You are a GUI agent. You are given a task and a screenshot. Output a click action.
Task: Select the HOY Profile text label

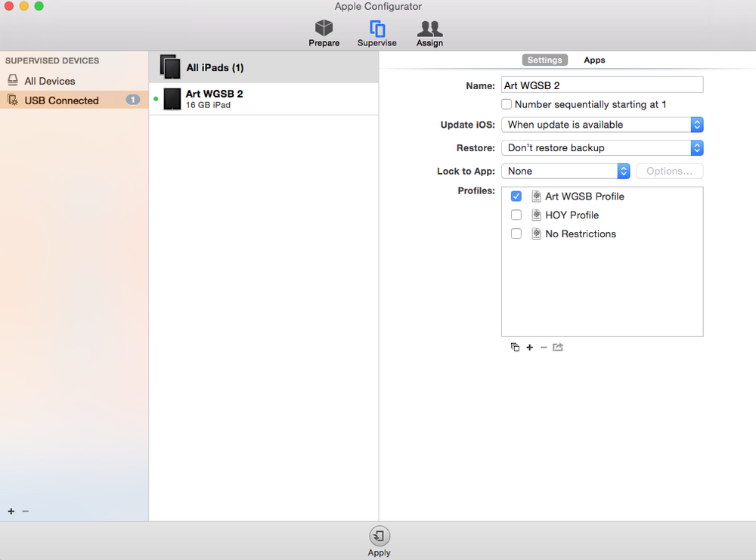[572, 215]
